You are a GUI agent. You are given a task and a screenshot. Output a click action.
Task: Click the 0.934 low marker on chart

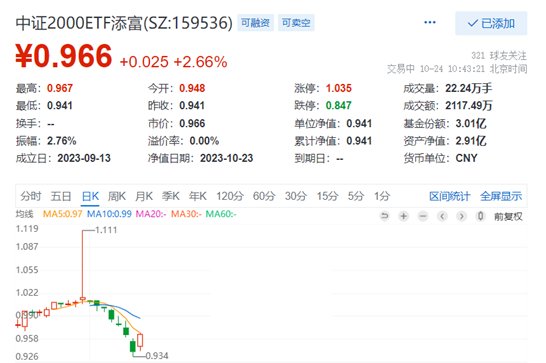pyautogui.click(x=157, y=356)
